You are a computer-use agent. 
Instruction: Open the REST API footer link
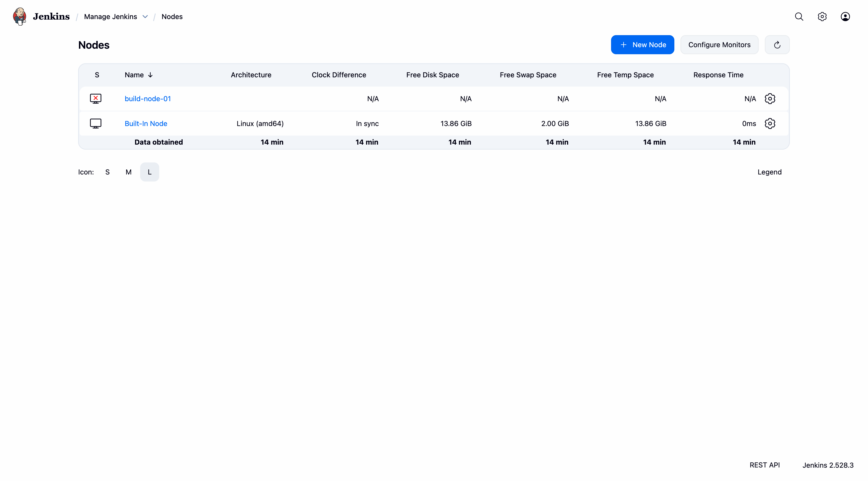764,465
